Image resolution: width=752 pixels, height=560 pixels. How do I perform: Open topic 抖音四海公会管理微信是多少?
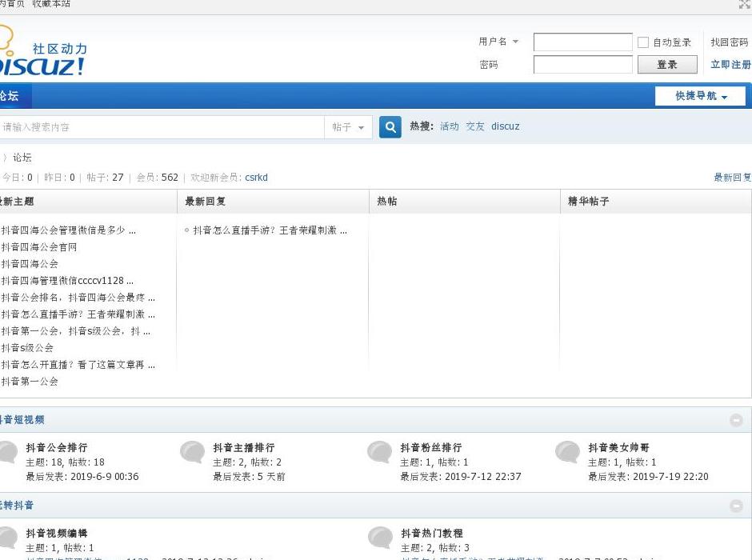[68, 230]
